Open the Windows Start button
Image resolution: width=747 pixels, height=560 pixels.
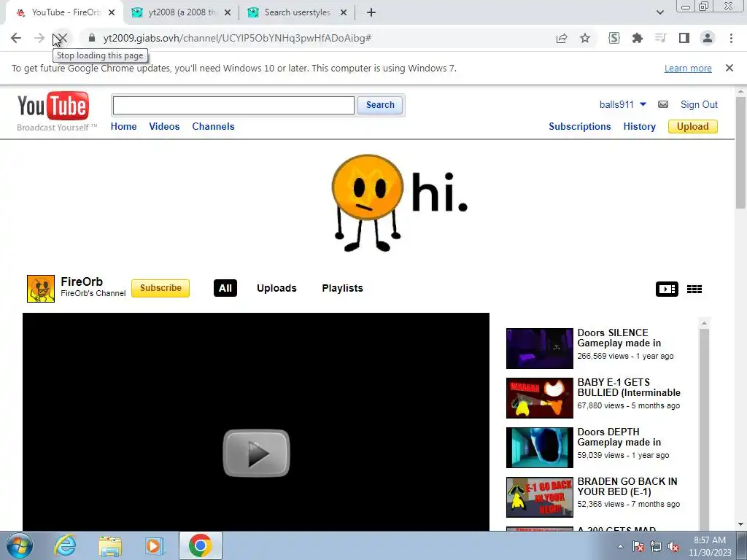(x=20, y=545)
